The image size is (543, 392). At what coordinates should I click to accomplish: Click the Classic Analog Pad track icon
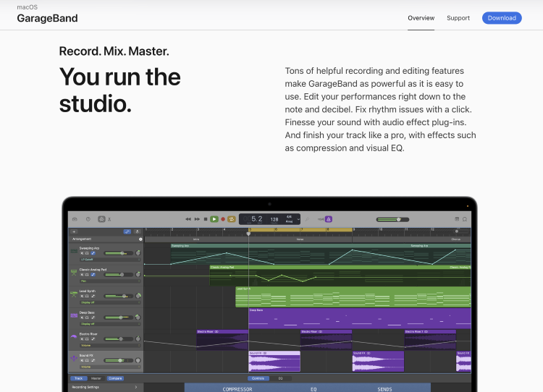point(74,273)
